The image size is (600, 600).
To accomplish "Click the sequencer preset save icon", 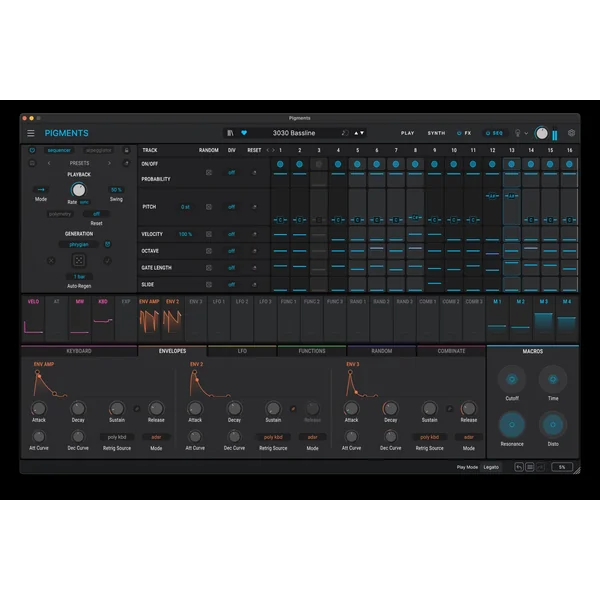I will point(32,163).
